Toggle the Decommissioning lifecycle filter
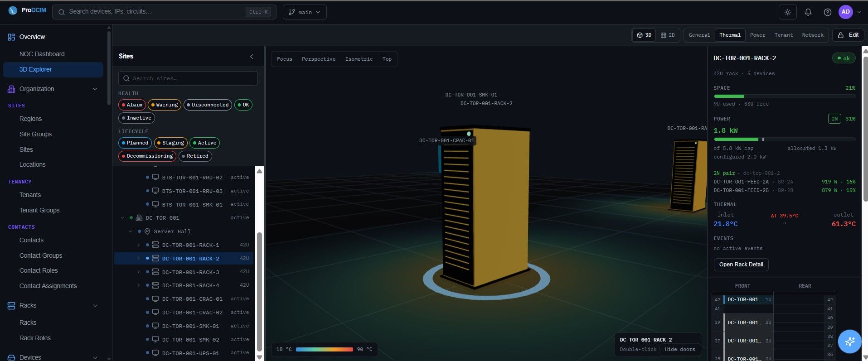 (147, 156)
